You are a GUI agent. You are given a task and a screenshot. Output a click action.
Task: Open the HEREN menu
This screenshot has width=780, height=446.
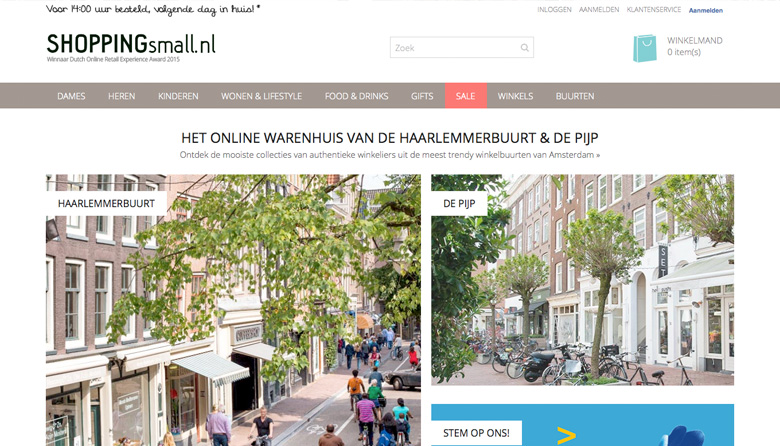[122, 96]
